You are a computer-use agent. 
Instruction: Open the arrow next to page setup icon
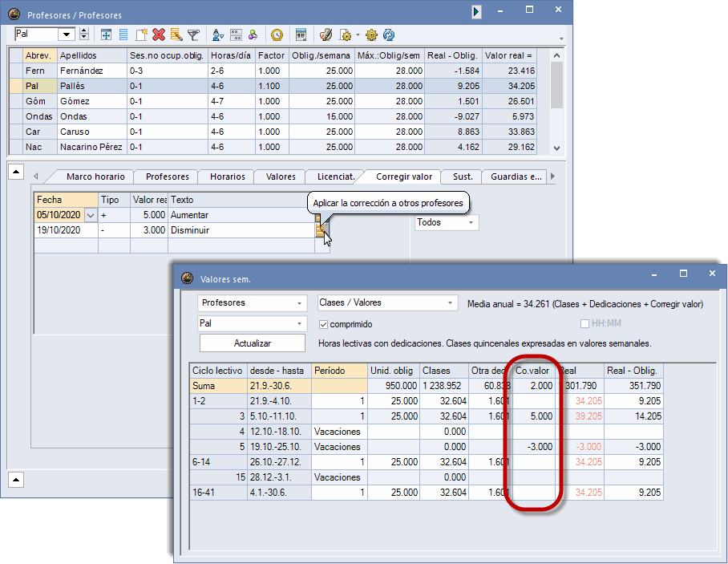click(358, 34)
